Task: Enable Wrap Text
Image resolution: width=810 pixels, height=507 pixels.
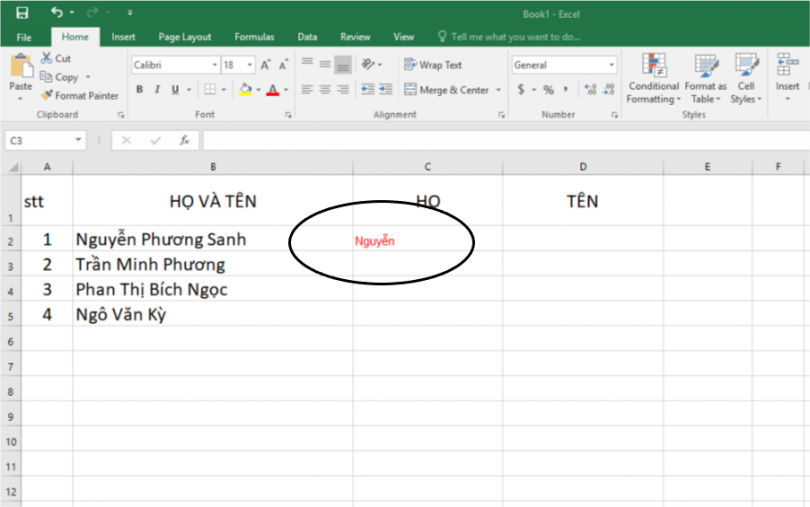Action: coord(433,65)
